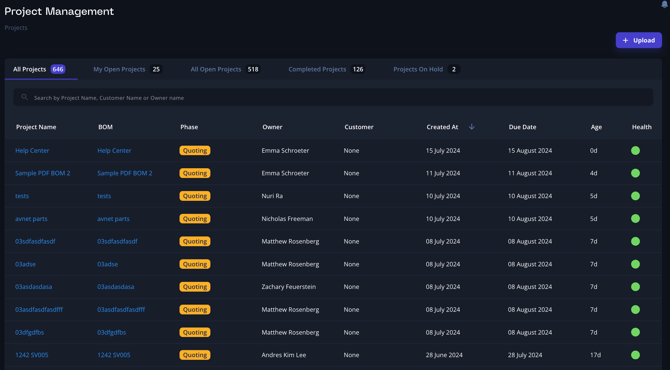The image size is (670, 370).
Task: Open the avnet parts BOM link
Action: [x=113, y=218]
